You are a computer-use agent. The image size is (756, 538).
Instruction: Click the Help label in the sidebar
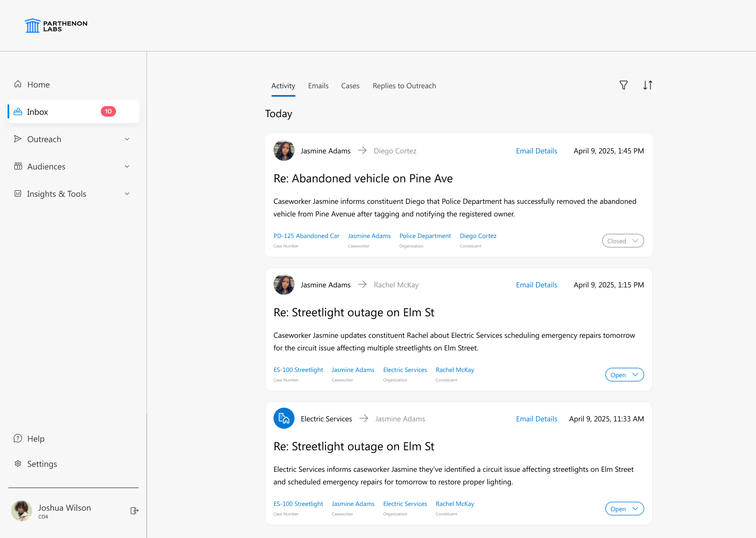tap(36, 439)
